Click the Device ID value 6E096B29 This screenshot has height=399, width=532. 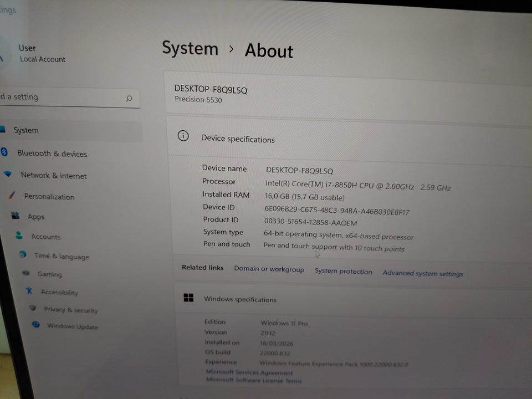tap(336, 211)
